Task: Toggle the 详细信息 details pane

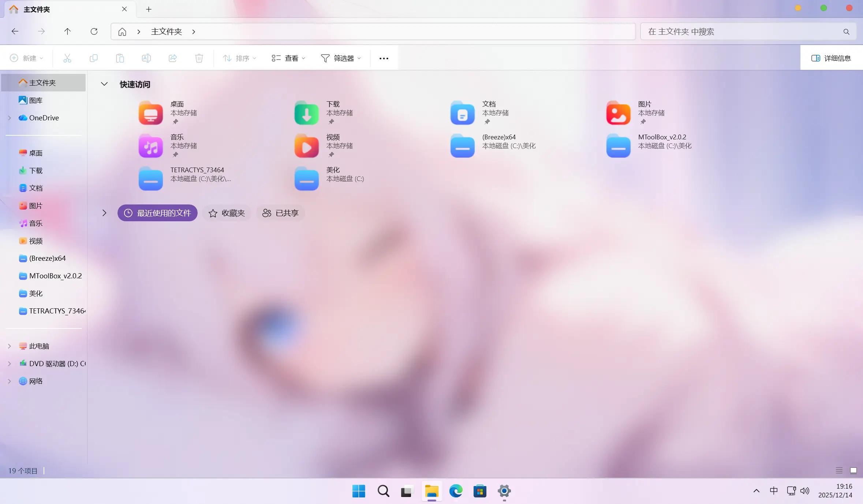Action: coord(832,58)
